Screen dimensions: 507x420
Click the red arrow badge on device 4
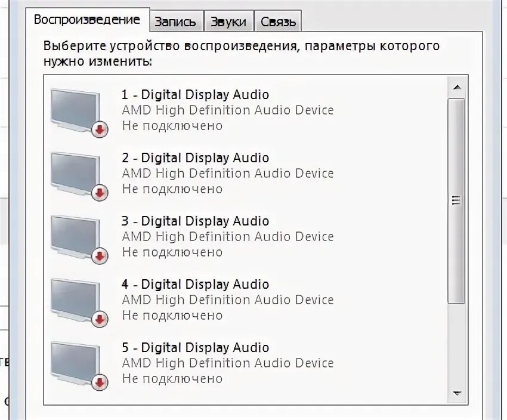100,319
